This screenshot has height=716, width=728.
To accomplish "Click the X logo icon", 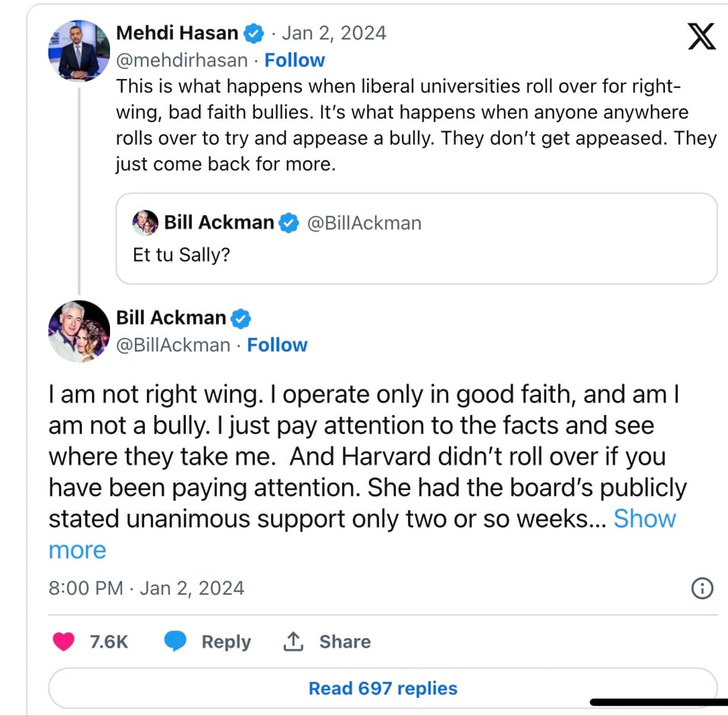I will tap(701, 36).
